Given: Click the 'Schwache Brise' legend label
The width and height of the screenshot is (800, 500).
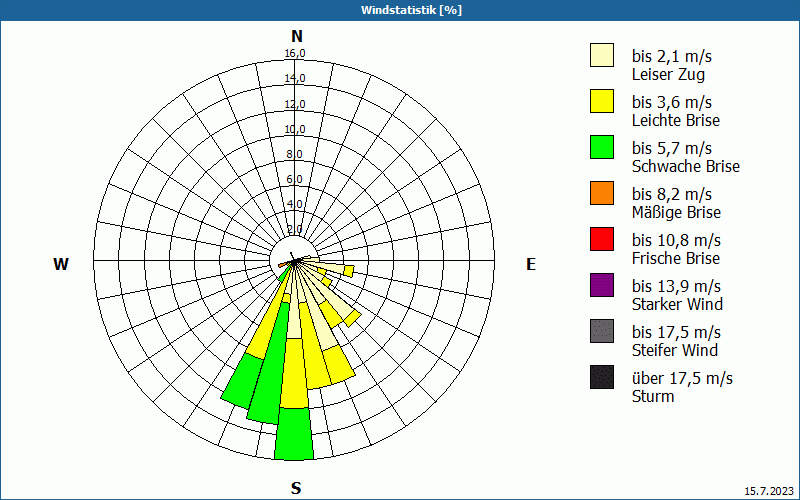Looking at the screenshot, I should 686,166.
